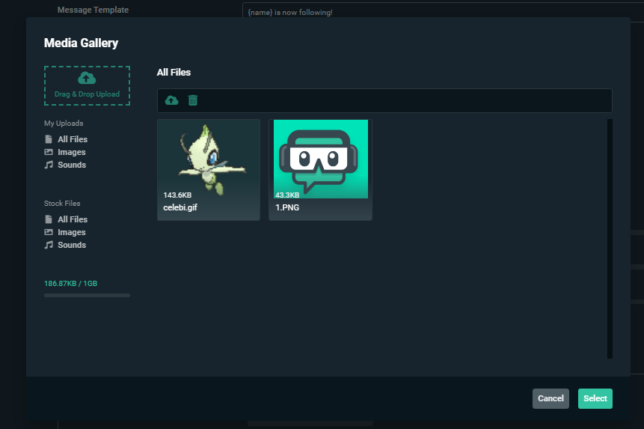Click the 1.PNG file name
Screen dimensions: 644x429
287,207
